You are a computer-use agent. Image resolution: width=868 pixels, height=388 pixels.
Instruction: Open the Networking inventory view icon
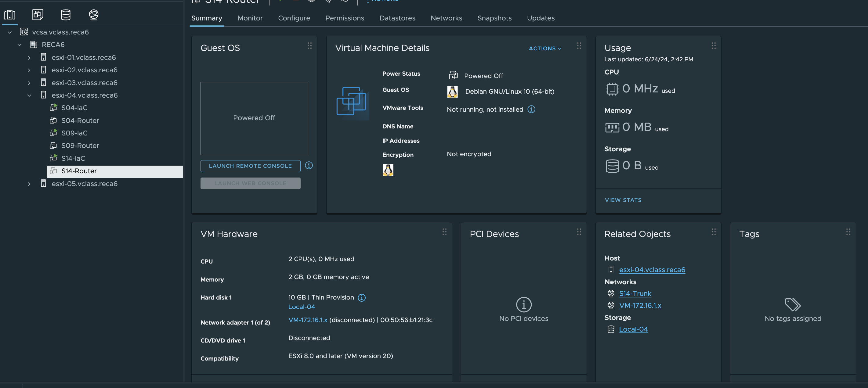[x=94, y=14]
